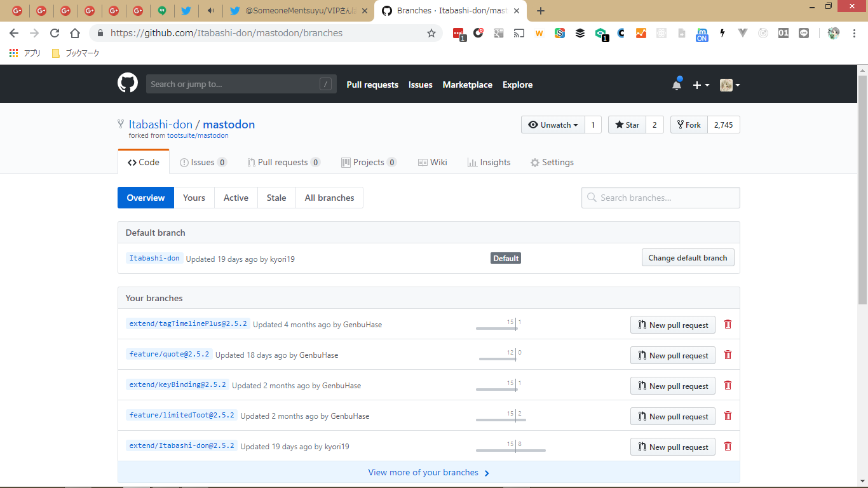The image size is (868, 488).
Task: Open the notifications bell
Action: point(677,85)
